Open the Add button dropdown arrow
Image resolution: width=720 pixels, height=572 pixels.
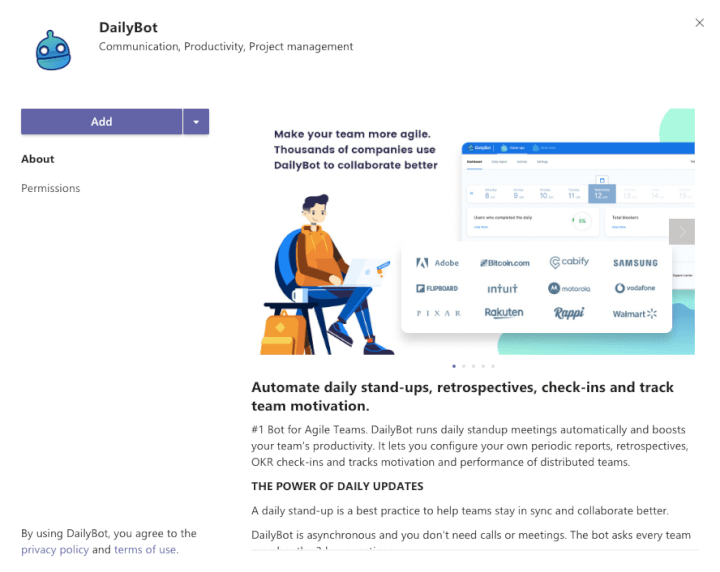[x=196, y=122]
